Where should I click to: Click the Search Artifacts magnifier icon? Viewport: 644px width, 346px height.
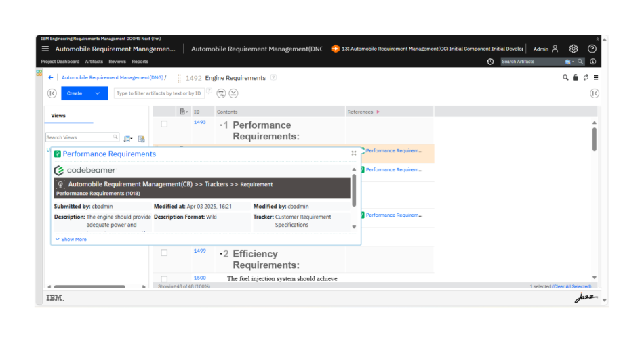point(580,62)
